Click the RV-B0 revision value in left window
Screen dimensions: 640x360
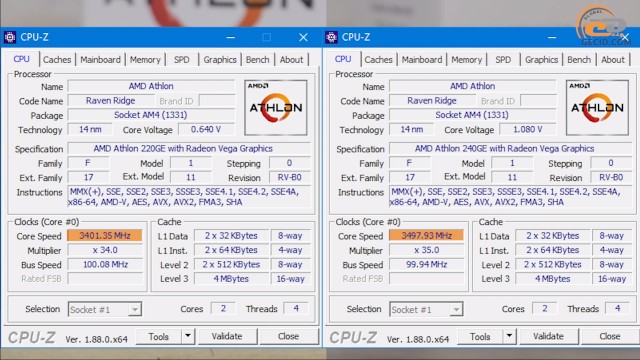coord(290,178)
